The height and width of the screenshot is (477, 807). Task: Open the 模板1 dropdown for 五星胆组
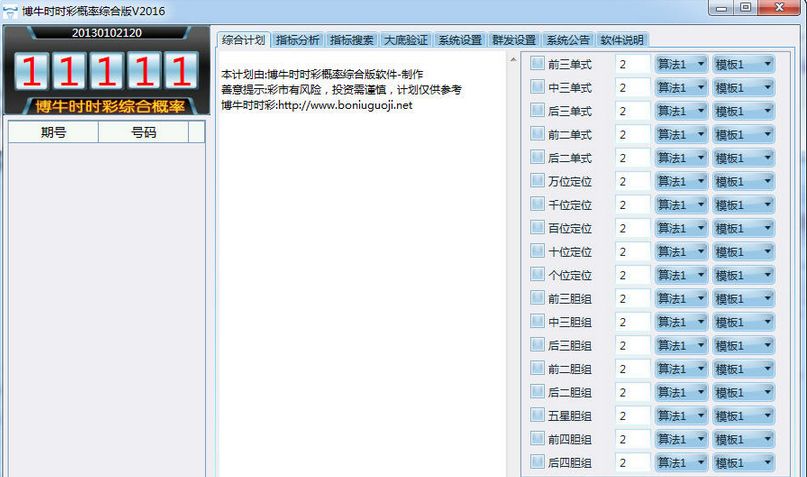pyautogui.click(x=744, y=416)
